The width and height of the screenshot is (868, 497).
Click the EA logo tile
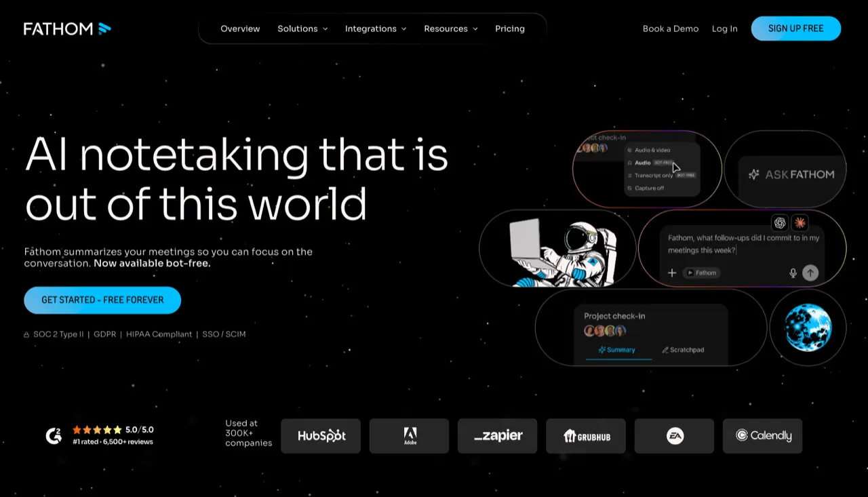tap(674, 436)
